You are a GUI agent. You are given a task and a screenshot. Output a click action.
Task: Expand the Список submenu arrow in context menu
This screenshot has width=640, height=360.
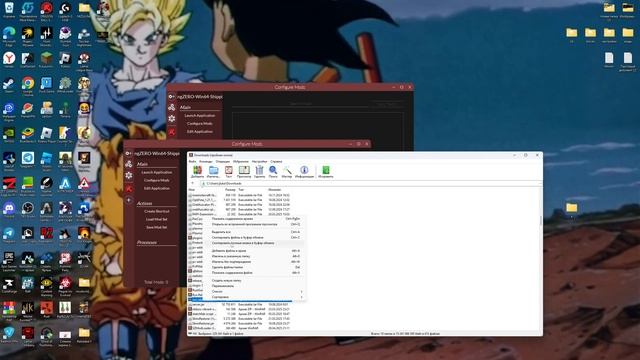click(301, 291)
